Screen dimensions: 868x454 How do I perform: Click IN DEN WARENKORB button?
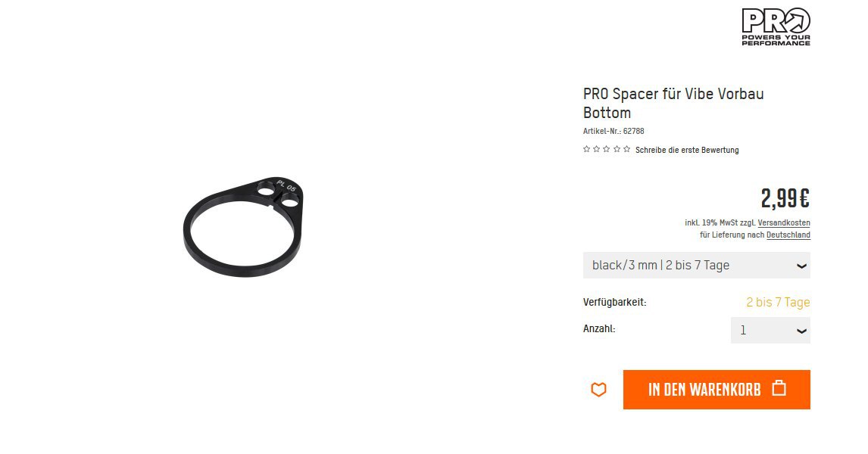click(x=717, y=389)
